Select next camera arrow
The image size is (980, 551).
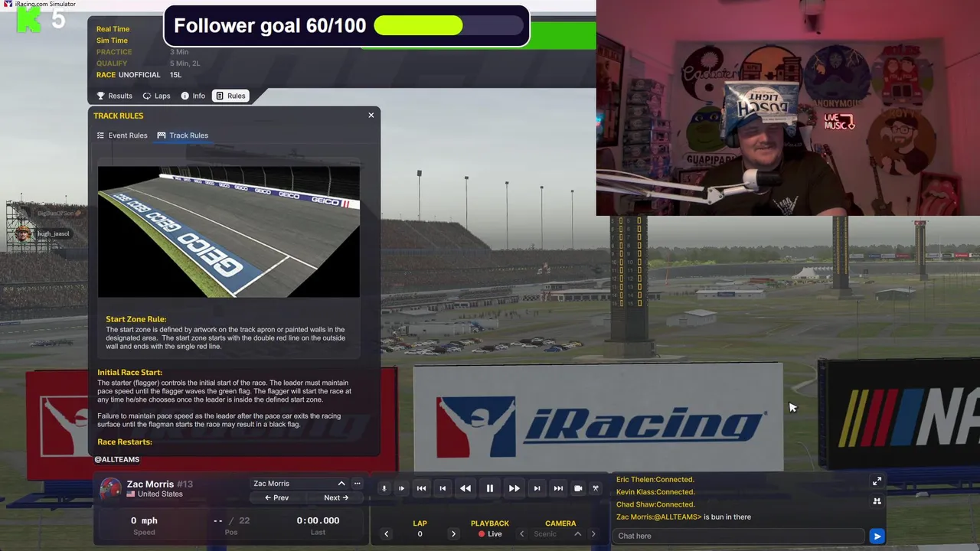(593, 534)
